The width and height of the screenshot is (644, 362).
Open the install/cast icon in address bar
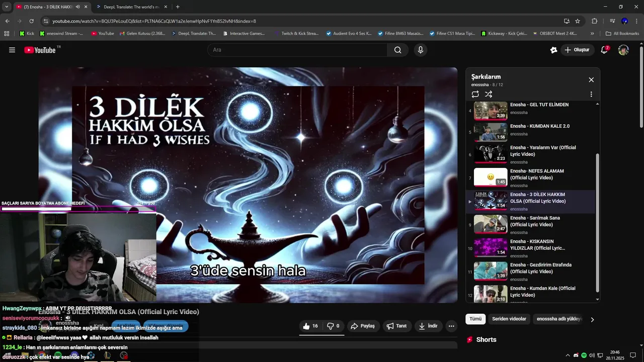[567, 21]
